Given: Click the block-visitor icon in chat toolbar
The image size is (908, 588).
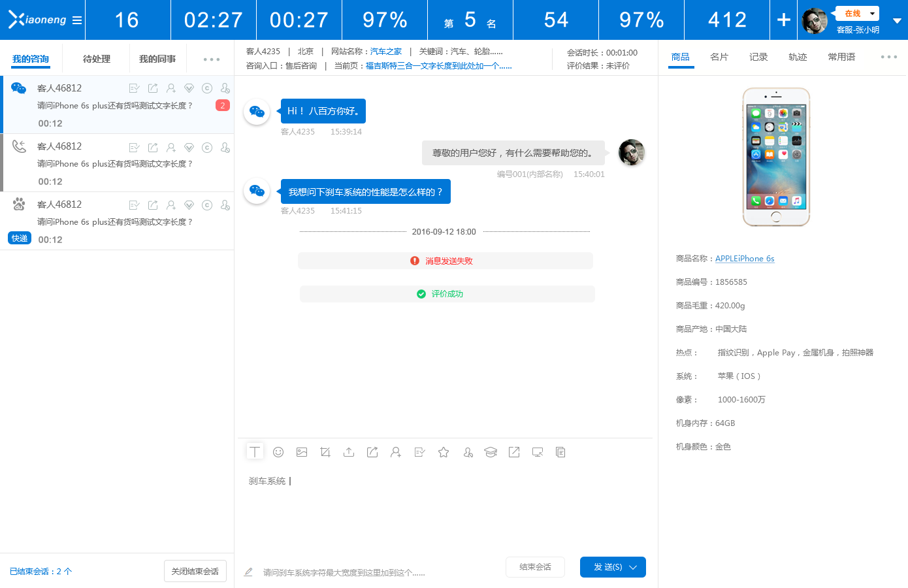Looking at the screenshot, I should 468,452.
